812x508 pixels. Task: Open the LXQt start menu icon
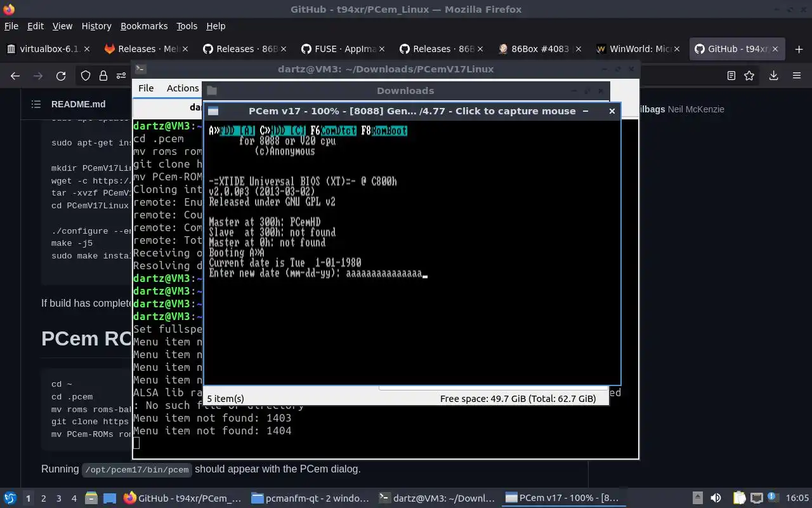10,498
